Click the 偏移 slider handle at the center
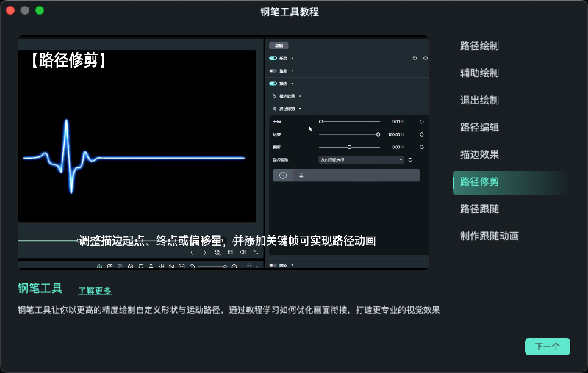Viewport: 588px width, 373px height. (x=349, y=147)
